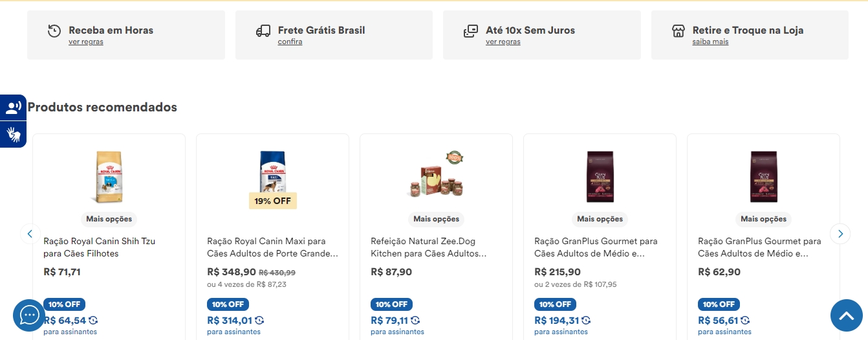Show next recommended products with right arrow
The image size is (868, 340).
840,234
